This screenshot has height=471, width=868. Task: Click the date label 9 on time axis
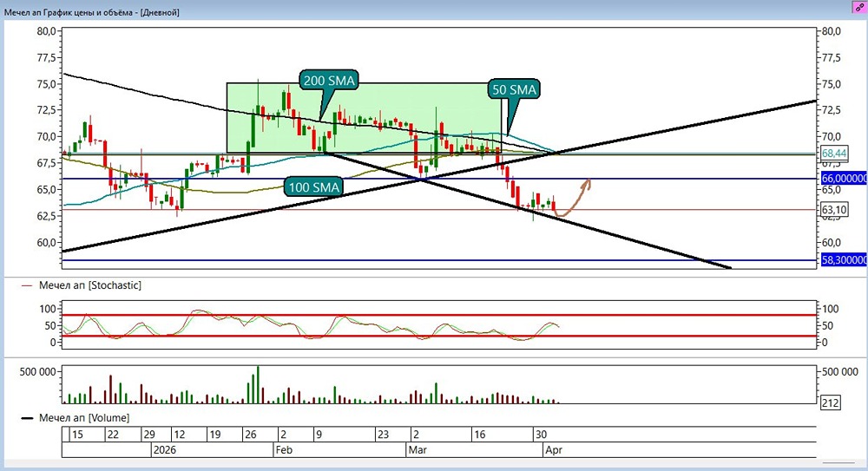point(319,435)
